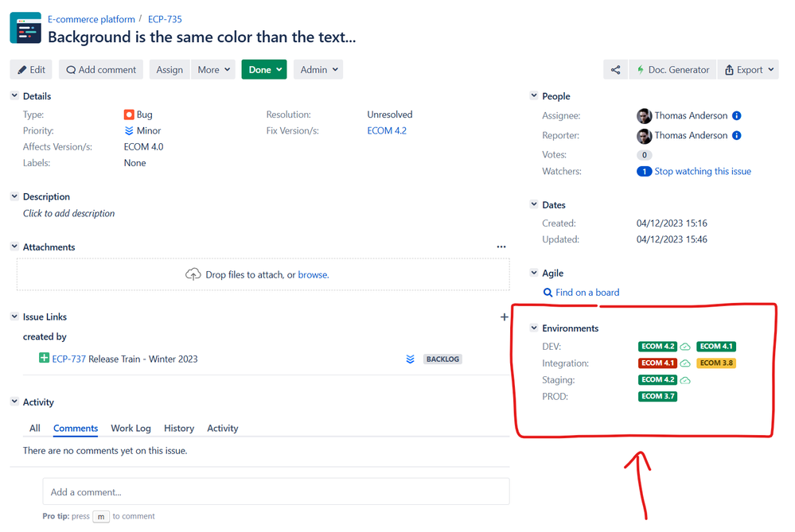Viewport: 795px width, 532px height.
Task: Click to add description text
Action: (x=69, y=213)
